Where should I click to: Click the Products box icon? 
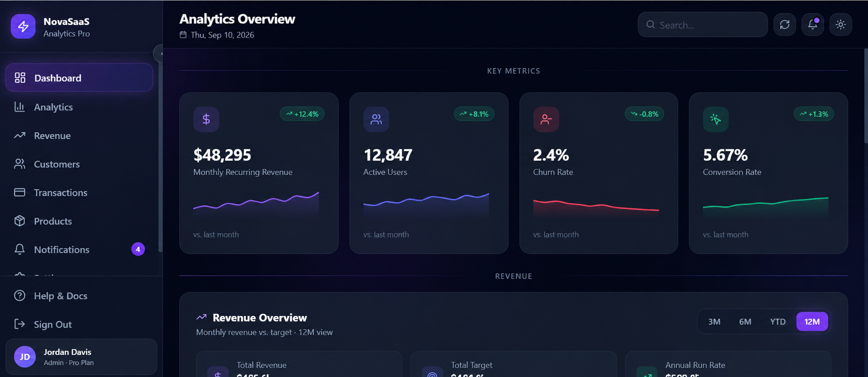pyautogui.click(x=20, y=221)
